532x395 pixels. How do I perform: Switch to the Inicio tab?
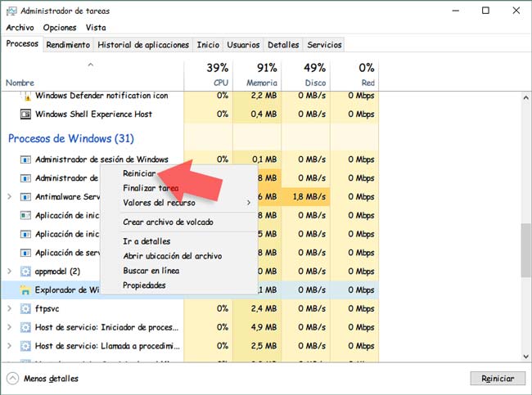pyautogui.click(x=208, y=45)
